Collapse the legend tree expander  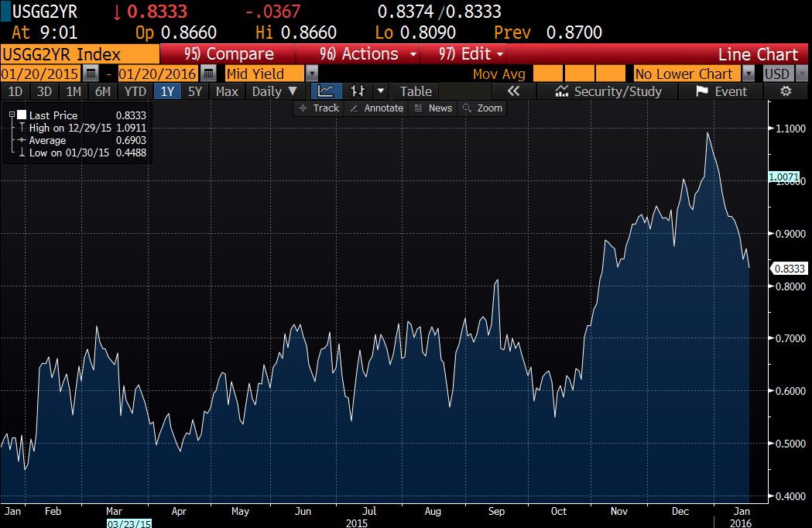tap(12, 115)
